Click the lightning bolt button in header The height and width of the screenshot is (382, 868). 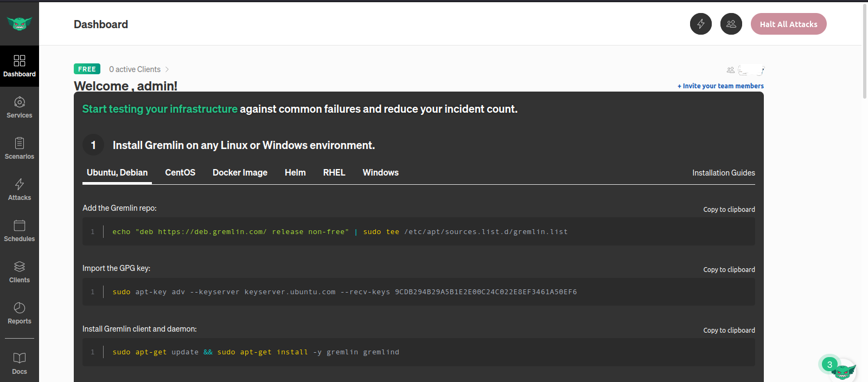pos(701,24)
